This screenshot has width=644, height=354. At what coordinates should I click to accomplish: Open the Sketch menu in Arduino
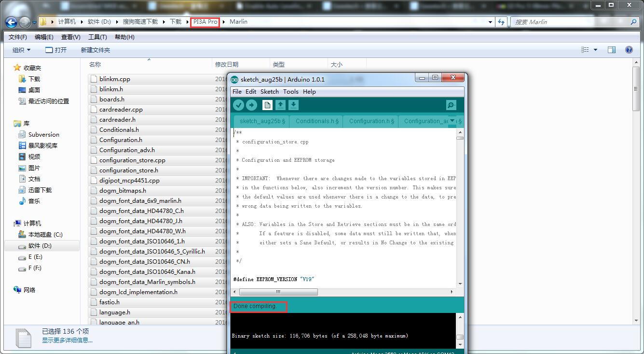(269, 92)
